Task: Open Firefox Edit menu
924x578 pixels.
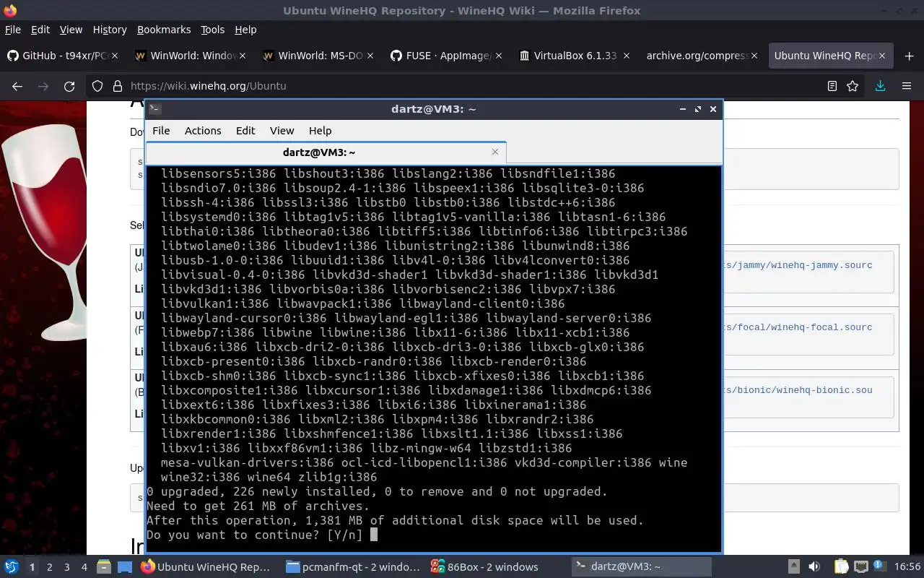Action: pyautogui.click(x=40, y=30)
